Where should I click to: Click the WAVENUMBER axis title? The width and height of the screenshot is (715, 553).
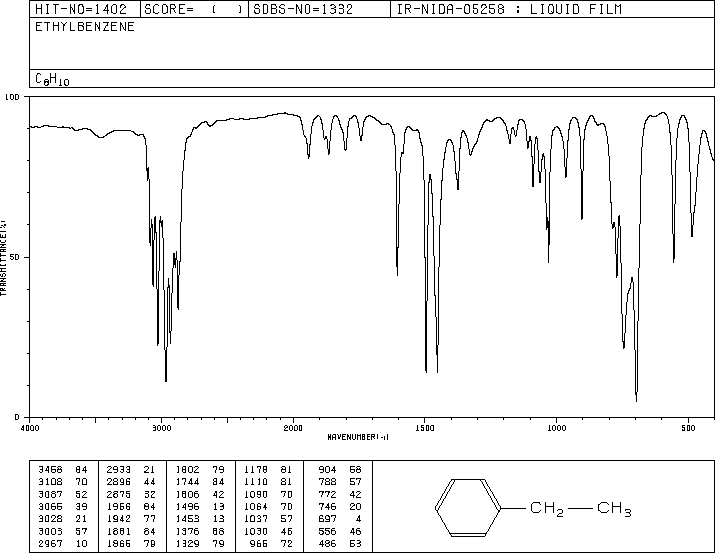tap(358, 437)
